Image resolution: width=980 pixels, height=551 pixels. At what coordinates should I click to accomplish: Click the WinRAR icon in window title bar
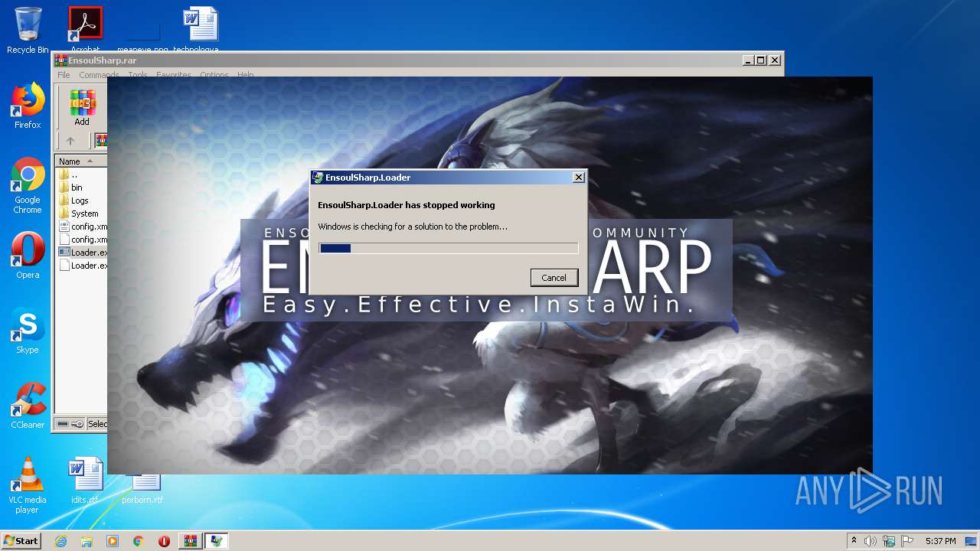pos(60,60)
